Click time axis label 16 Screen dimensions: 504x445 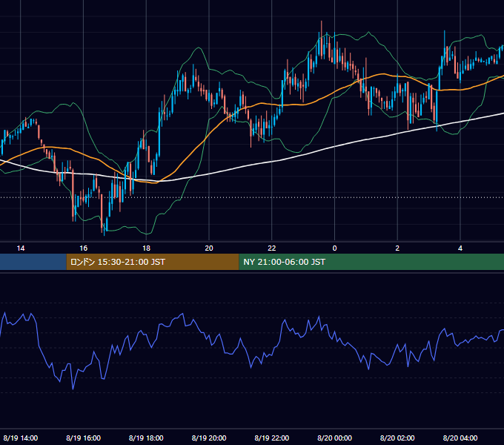84,248
